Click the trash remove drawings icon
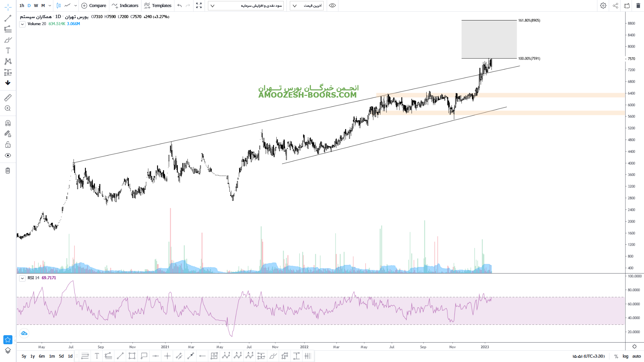This screenshot has width=644, height=362. [8, 171]
